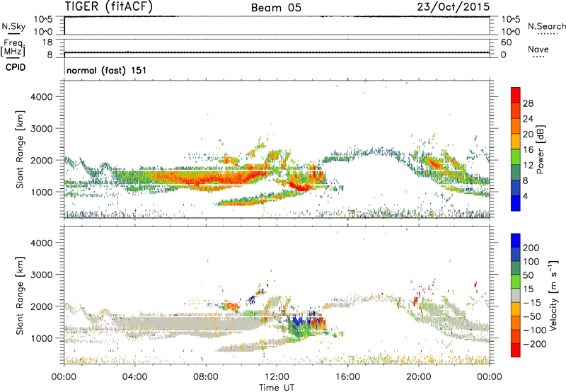Click the date 23/Oct/2015
Viewport: 566px width, 392px height.
(x=454, y=6)
